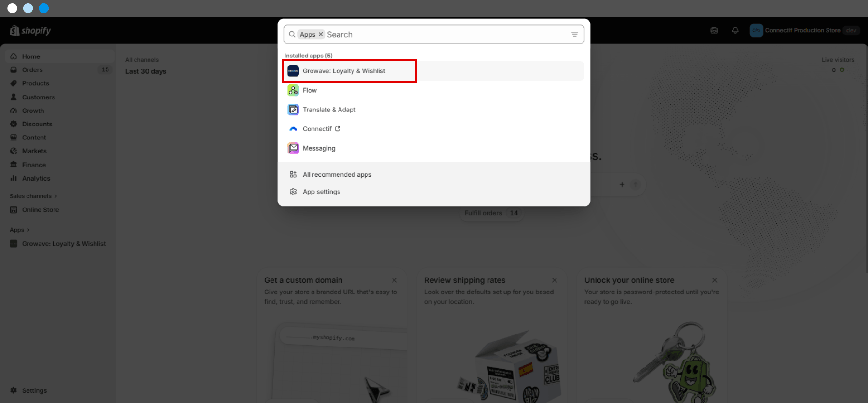Open Customers in the sidebar
This screenshot has width=868, height=403.
[x=60, y=97]
